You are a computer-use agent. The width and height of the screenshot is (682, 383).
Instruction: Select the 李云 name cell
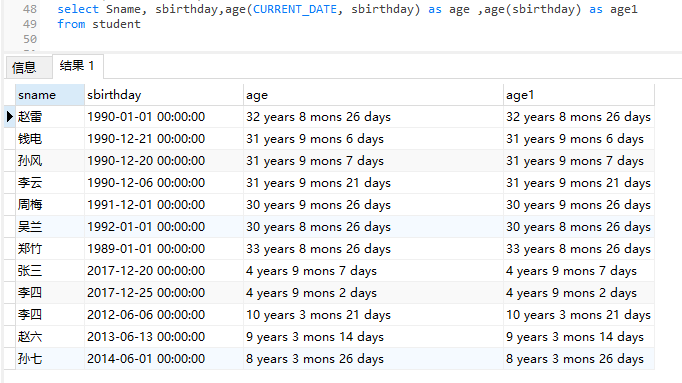point(50,183)
